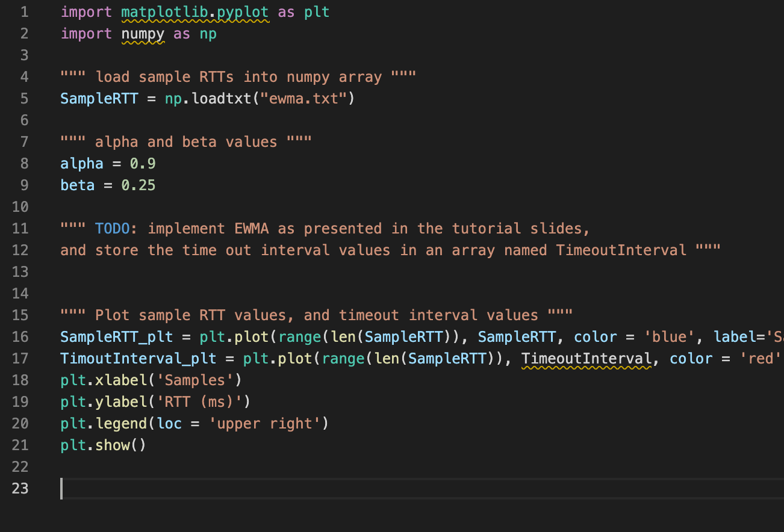The height and width of the screenshot is (532, 784).
Task: Click the 'upper right' string
Action: pos(264,424)
